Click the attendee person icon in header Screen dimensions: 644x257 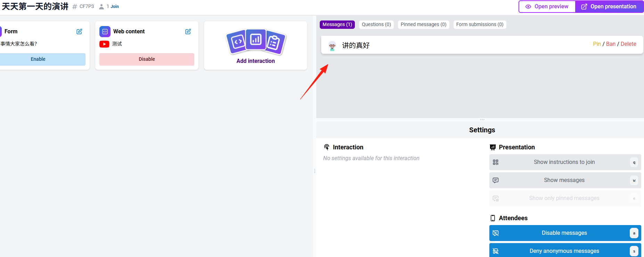click(x=101, y=7)
